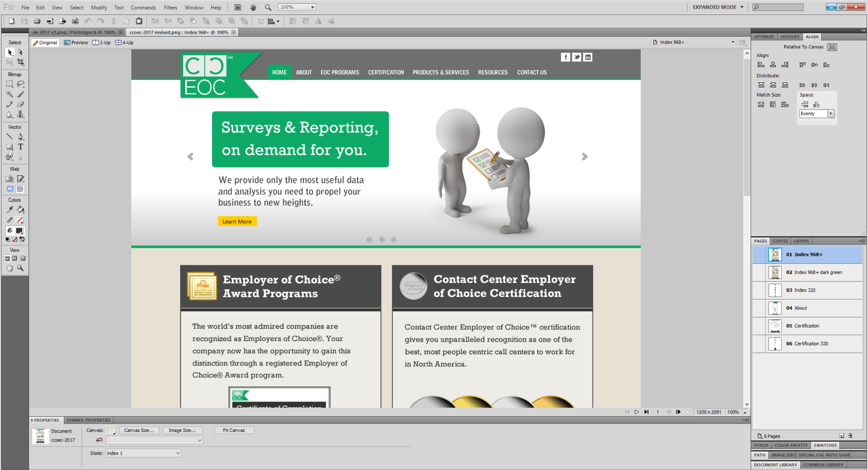The image size is (868, 470).
Task: Enable 2-Up view mode
Action: pos(102,42)
